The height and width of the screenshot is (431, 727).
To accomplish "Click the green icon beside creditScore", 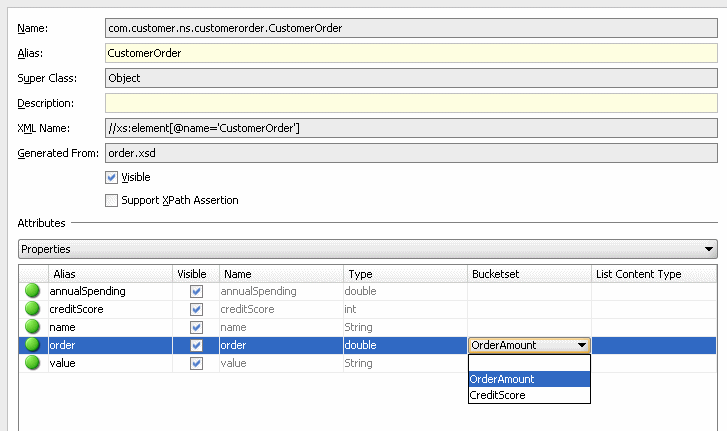I will pos(33,309).
